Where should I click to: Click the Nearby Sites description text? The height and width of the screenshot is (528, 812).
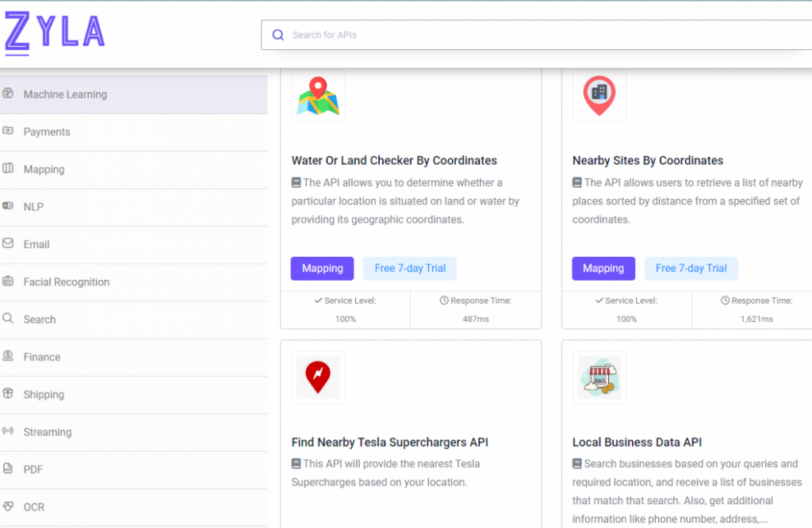tap(688, 201)
